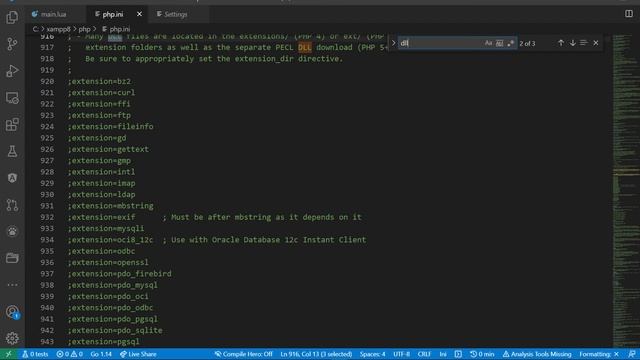Toggle Compile Hero off status
The image size is (640, 360).
244,354
